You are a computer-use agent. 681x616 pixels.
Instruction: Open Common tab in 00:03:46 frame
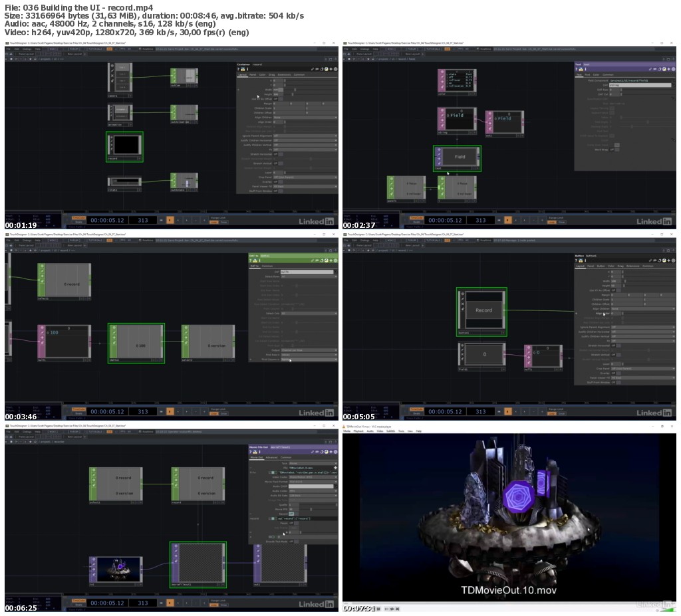coord(267,266)
